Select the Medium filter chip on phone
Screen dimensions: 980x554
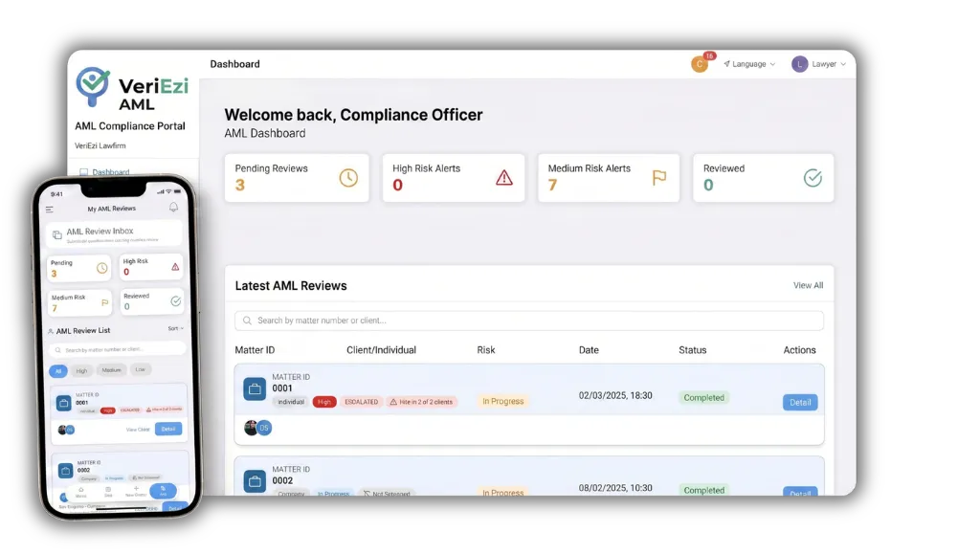pyautogui.click(x=111, y=370)
